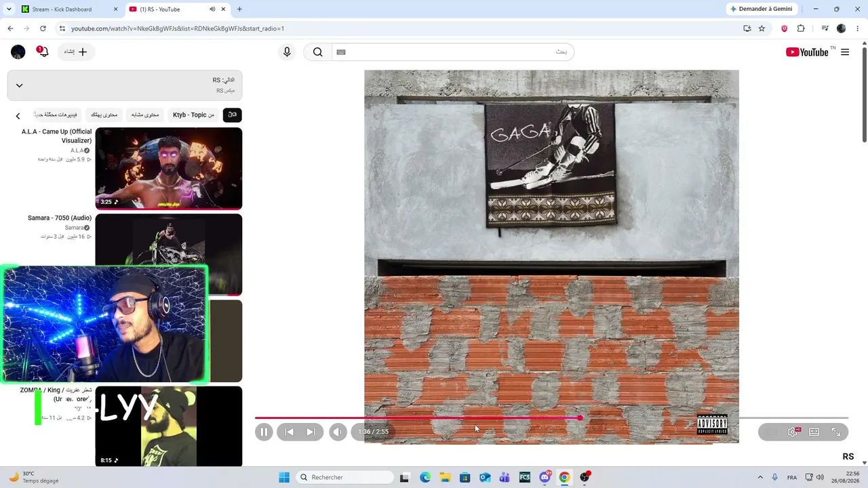Click the YouTube search magnifier button
Viewport: 868px width, 488px height.
point(317,52)
